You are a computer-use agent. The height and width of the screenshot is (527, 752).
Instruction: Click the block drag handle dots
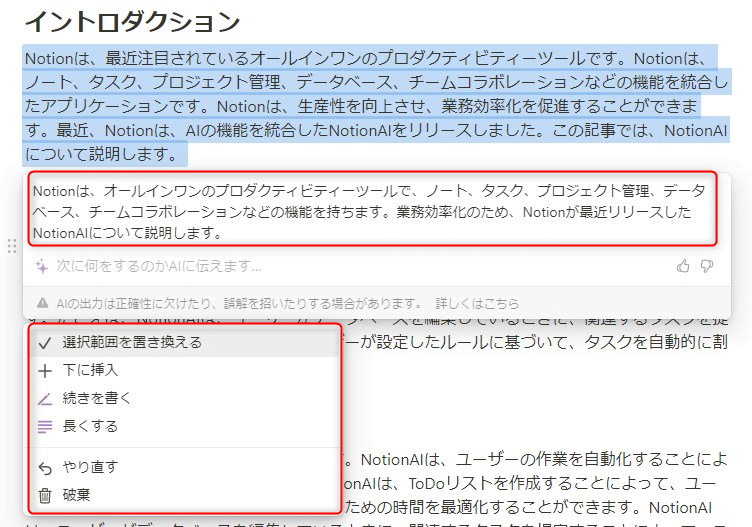[12, 246]
